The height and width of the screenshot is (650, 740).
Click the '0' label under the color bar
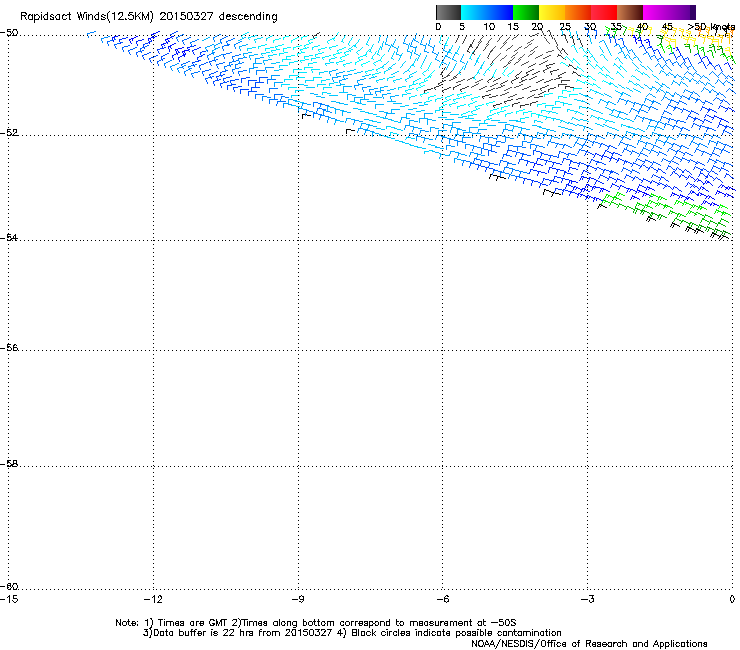438,26
